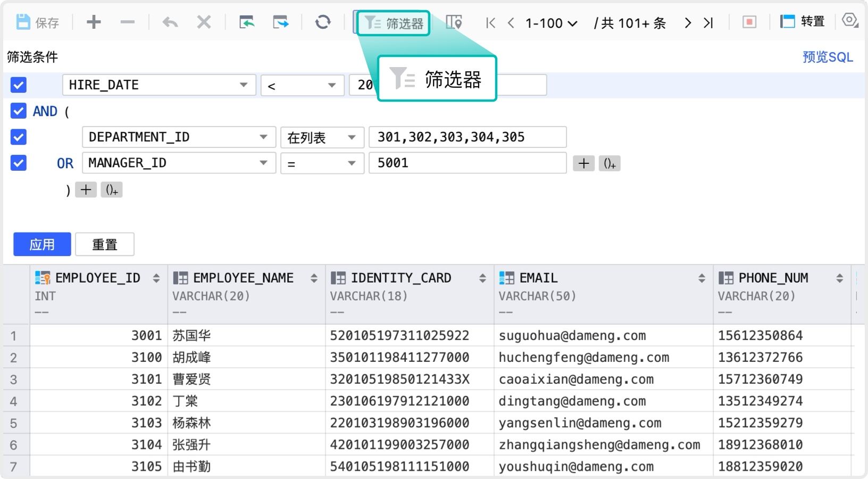868x479 pixels.
Task: Uncheck the AND group checkbox
Action: click(x=19, y=111)
